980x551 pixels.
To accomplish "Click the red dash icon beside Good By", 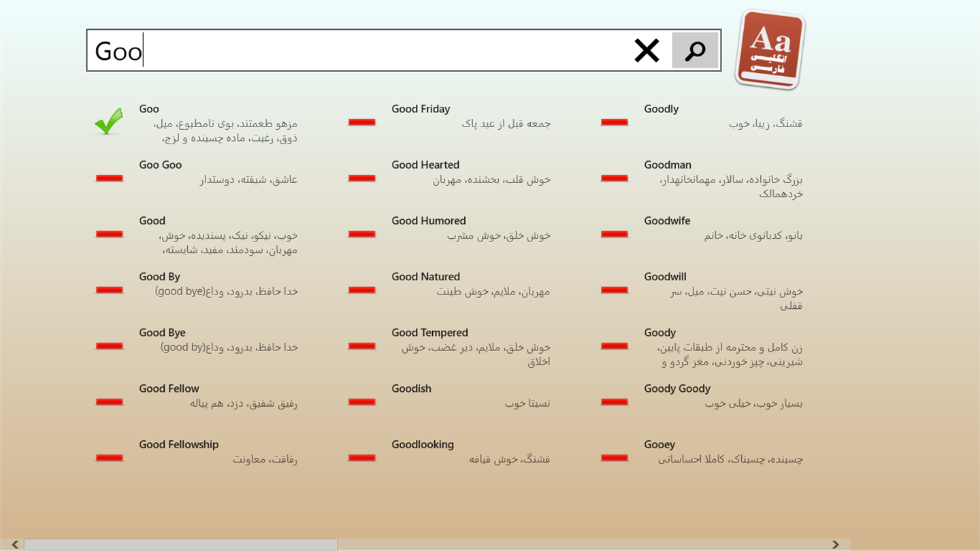I will (110, 290).
